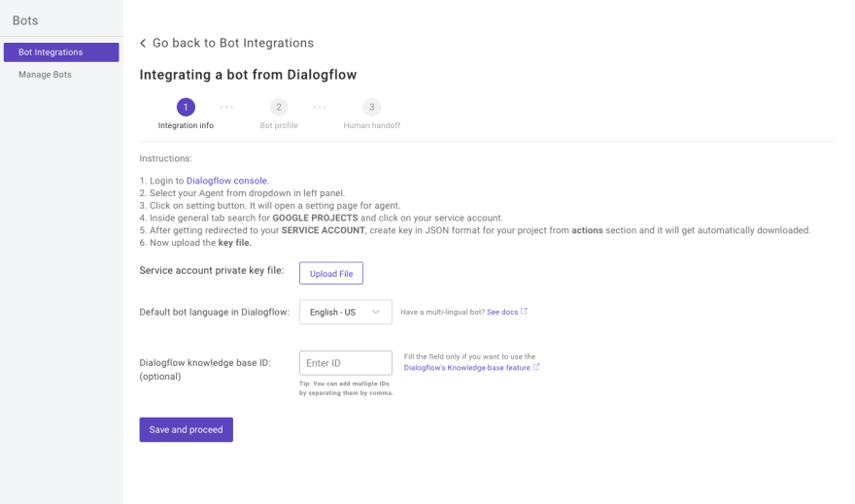Open the See docs link

point(502,312)
